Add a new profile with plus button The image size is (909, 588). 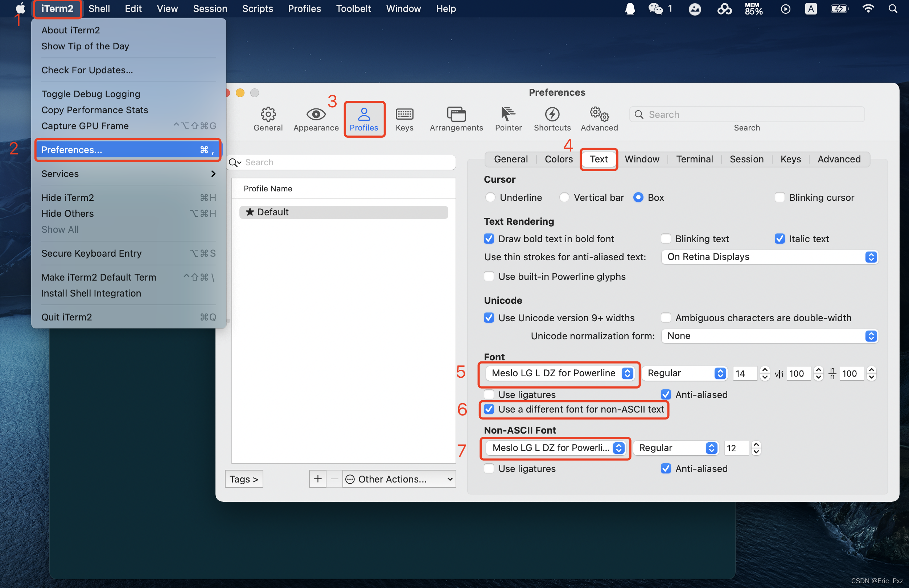tap(317, 479)
